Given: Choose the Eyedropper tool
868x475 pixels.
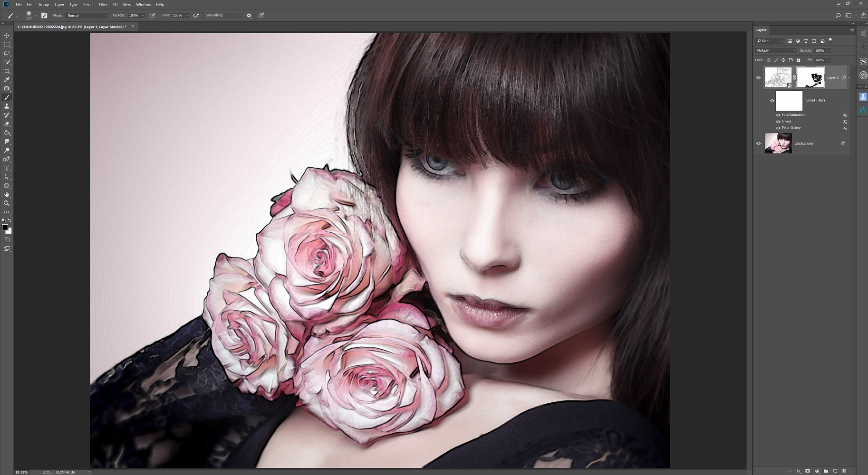Looking at the screenshot, I should pyautogui.click(x=7, y=80).
